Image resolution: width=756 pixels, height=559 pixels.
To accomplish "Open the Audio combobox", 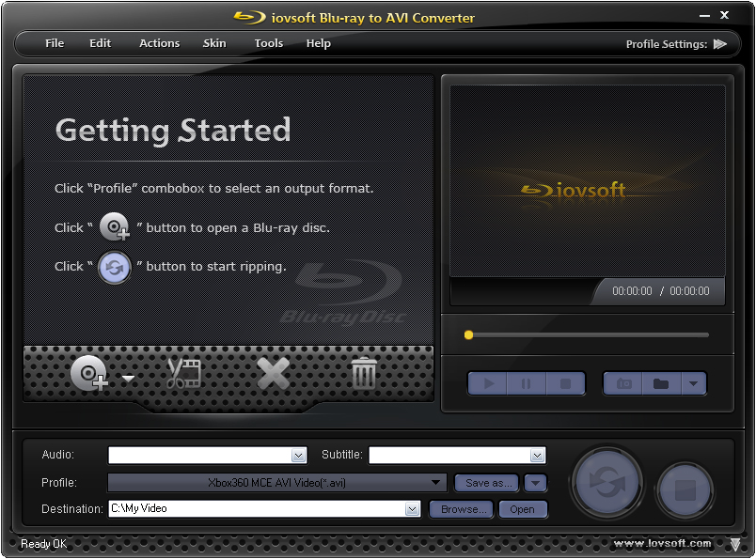I will coord(207,455).
